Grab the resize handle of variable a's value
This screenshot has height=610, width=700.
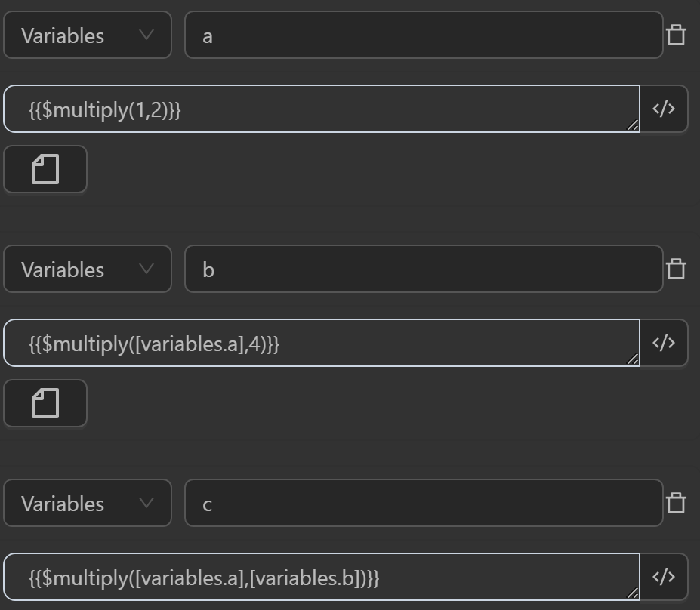633,125
